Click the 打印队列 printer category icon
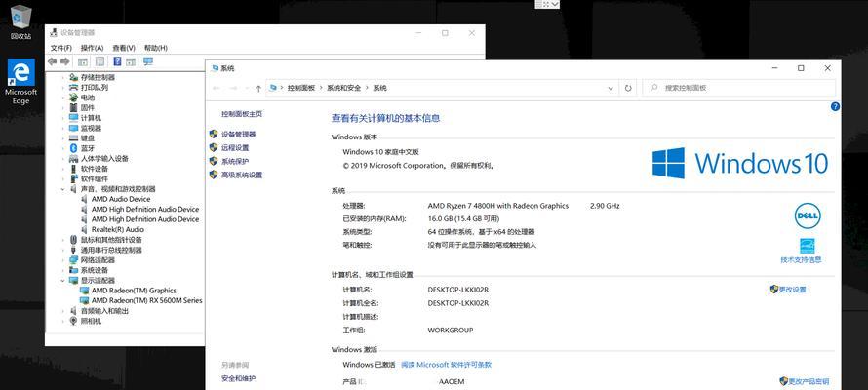Screen dimensions: 868x390 73,88
